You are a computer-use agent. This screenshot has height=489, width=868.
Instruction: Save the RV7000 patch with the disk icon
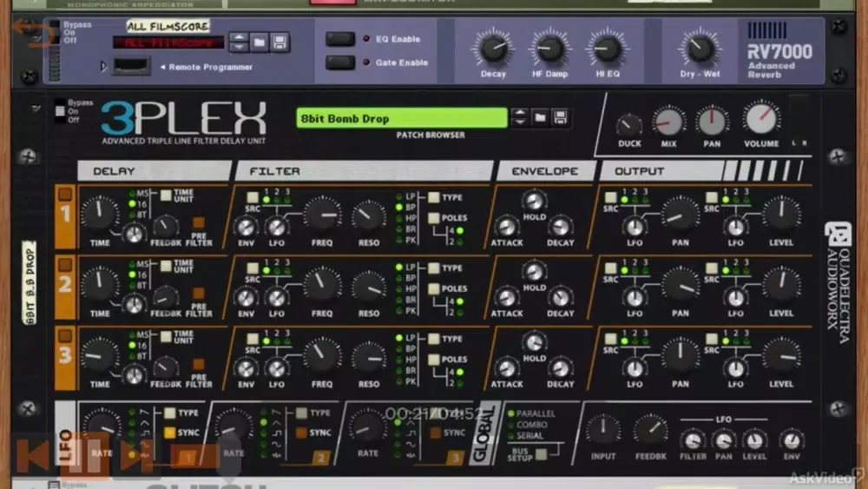coord(279,43)
